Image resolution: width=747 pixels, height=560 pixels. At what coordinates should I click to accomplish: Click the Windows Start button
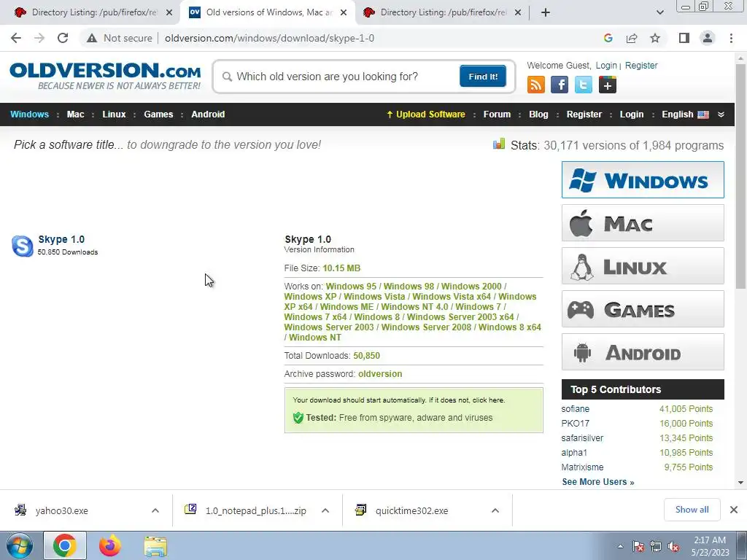tap(20, 545)
